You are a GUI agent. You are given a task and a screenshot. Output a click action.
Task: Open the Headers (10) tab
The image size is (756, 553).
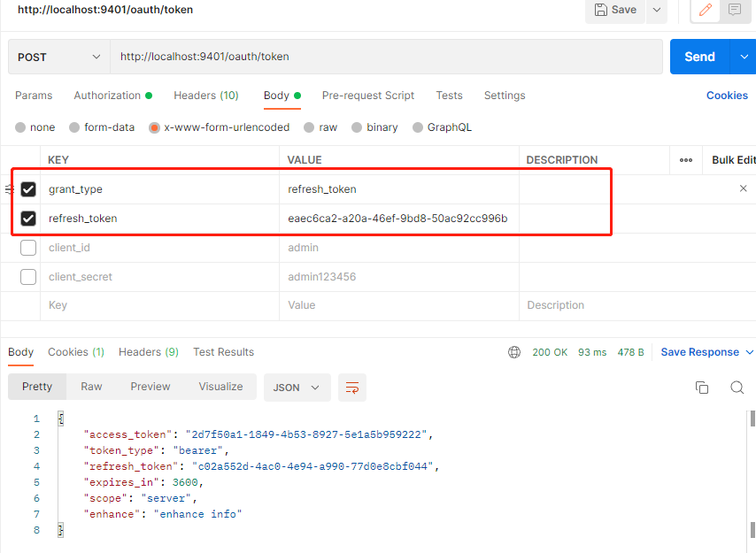click(x=206, y=96)
